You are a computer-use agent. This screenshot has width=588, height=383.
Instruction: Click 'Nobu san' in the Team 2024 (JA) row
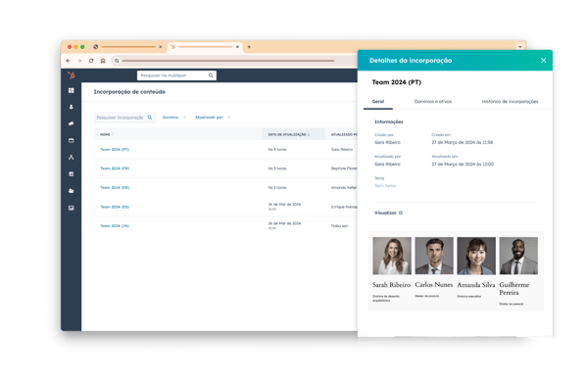[x=339, y=225]
